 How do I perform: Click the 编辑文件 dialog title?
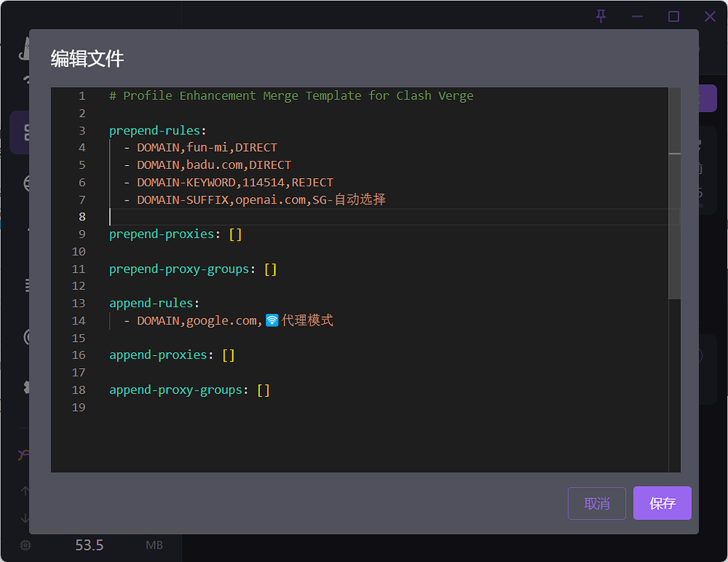87,59
